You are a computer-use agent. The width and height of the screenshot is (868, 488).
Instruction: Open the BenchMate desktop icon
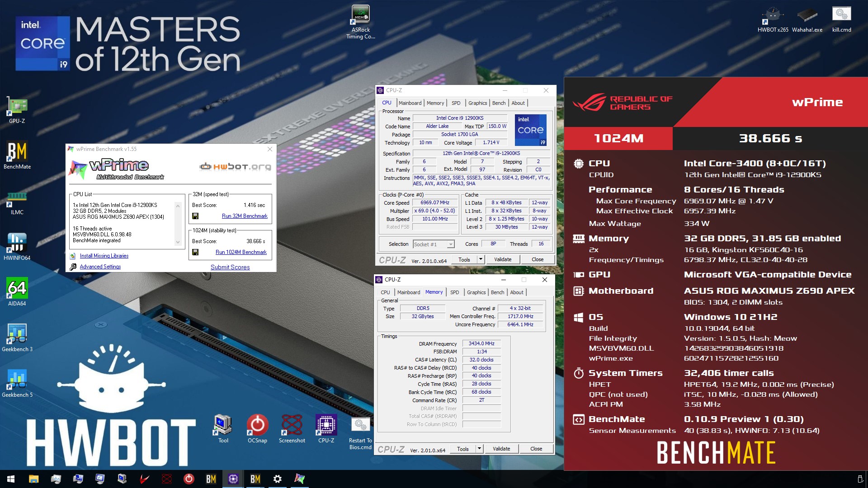point(17,156)
